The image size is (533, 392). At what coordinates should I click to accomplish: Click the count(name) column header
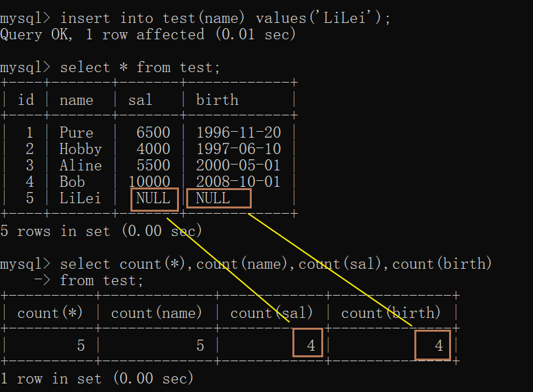pos(157,313)
